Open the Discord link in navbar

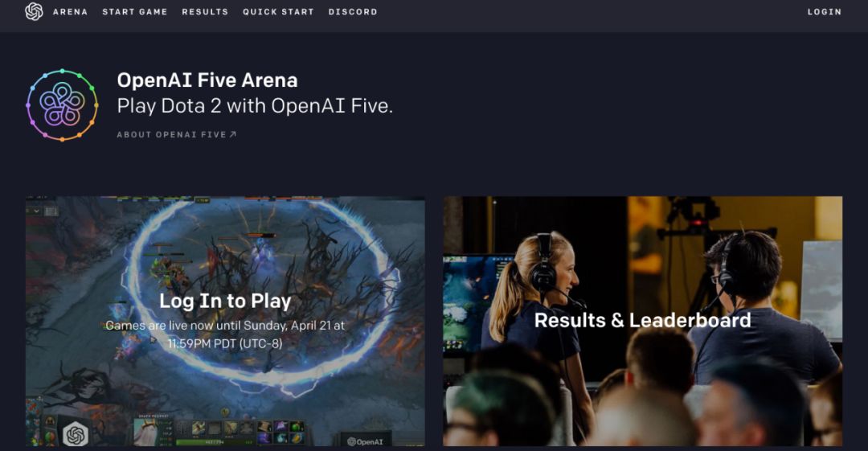[353, 11]
